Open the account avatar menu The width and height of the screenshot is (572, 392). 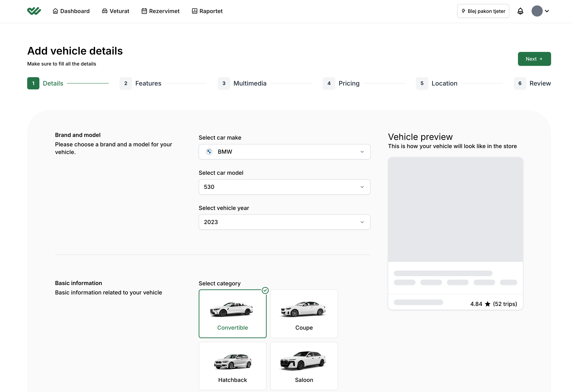click(x=537, y=11)
